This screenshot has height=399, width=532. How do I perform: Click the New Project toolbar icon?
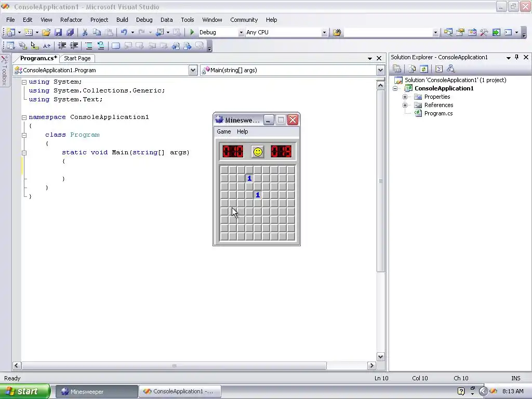(x=11, y=32)
